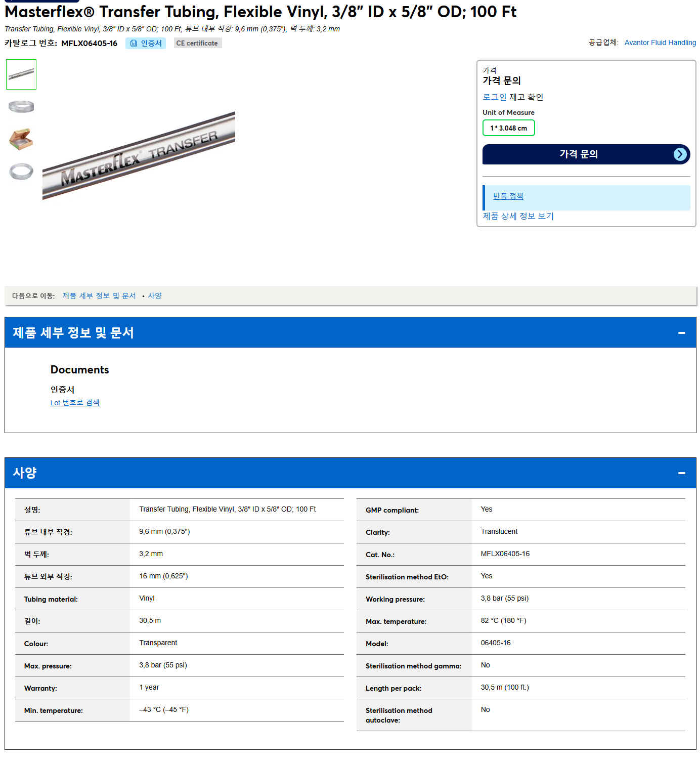Click the 'Working pressure:' label
700x760 pixels.
point(395,599)
